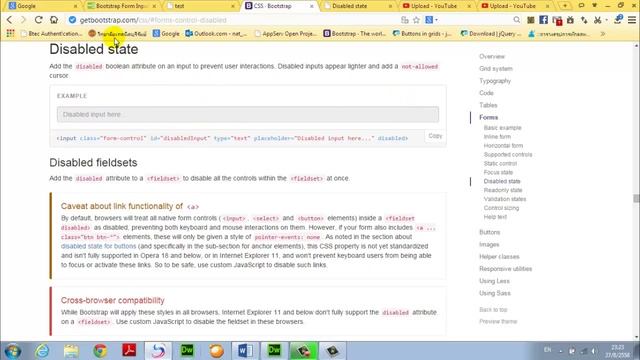Viewport: 640px width, 360px height.
Task: Click Back to top link
Action: pyautogui.click(x=493, y=310)
